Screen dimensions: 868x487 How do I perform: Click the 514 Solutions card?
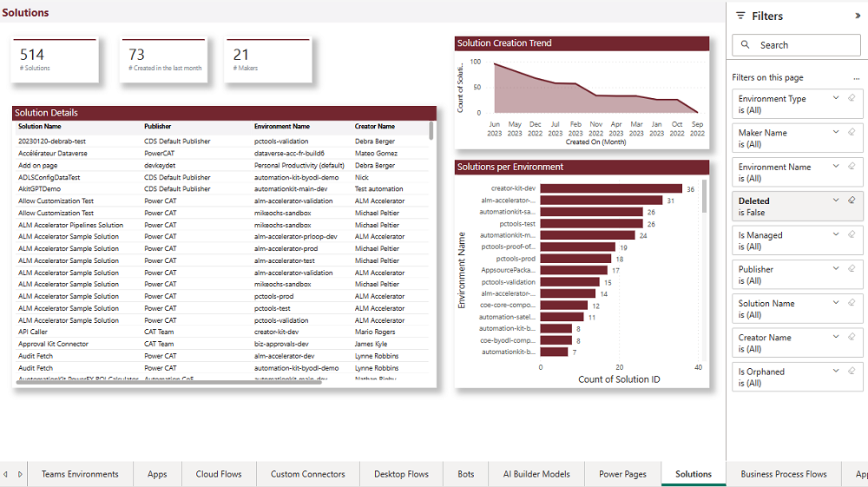point(55,60)
